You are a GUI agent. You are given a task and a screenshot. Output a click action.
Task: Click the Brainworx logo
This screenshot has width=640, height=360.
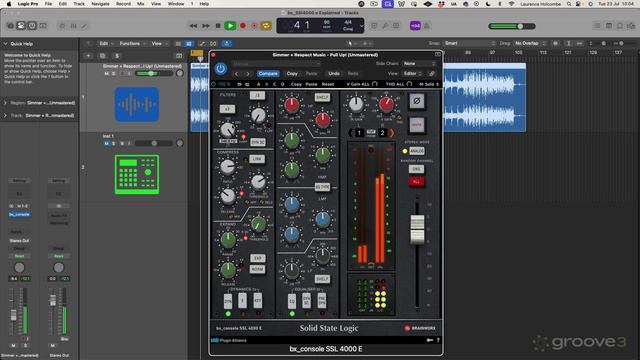[420, 328]
